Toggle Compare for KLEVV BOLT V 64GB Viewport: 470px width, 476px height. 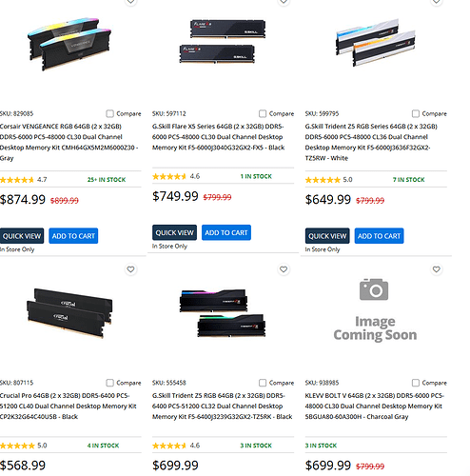tap(416, 383)
